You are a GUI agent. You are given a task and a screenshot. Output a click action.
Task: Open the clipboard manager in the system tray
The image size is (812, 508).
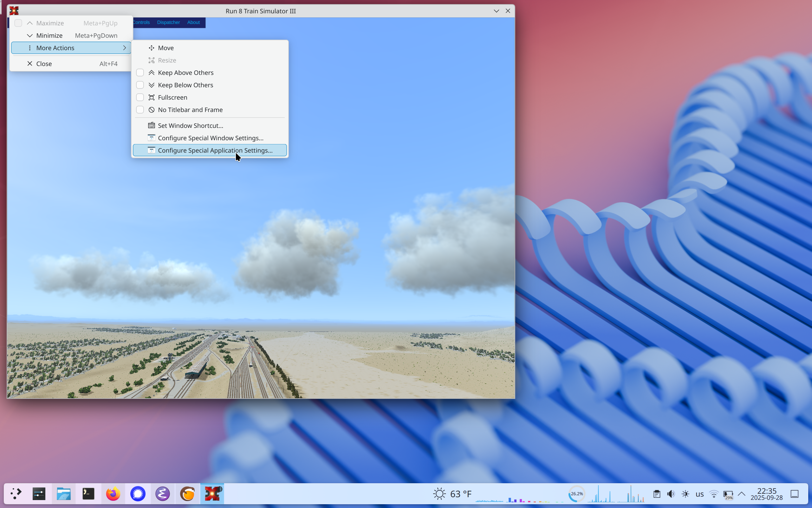pyautogui.click(x=657, y=493)
